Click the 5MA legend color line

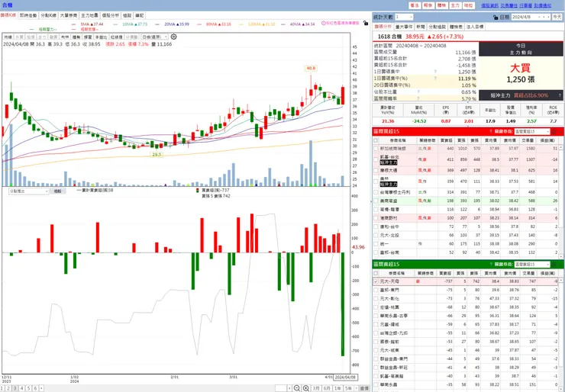(74, 24)
